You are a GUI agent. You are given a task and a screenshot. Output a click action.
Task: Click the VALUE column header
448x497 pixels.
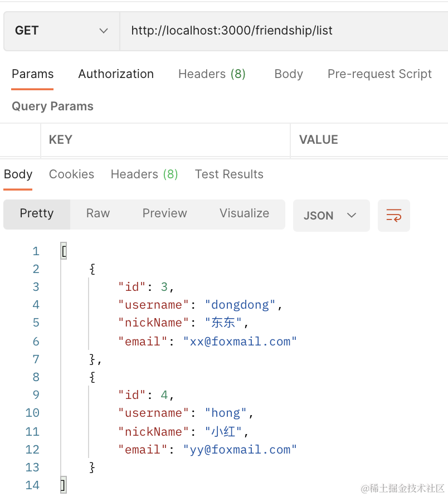pyautogui.click(x=319, y=140)
